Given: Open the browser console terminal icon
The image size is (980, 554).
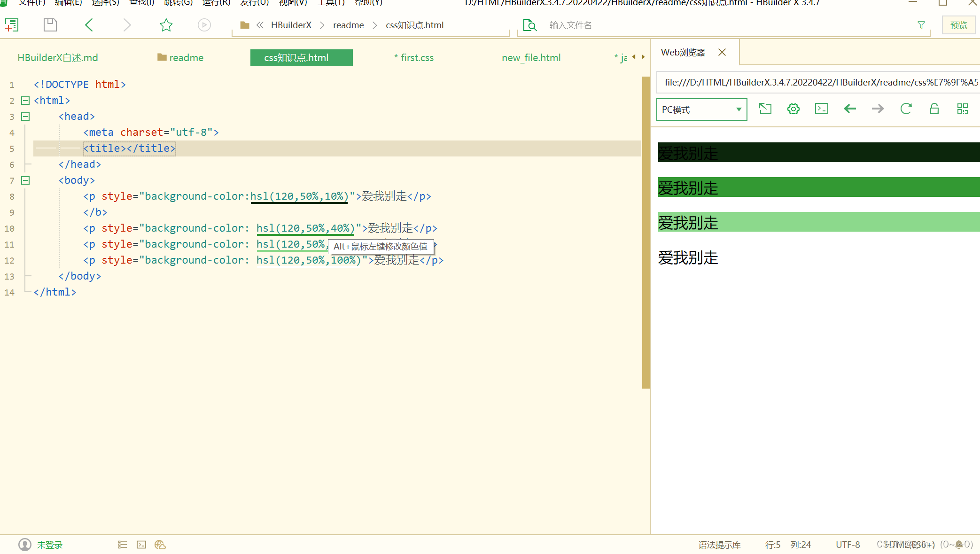Looking at the screenshot, I should click(821, 109).
